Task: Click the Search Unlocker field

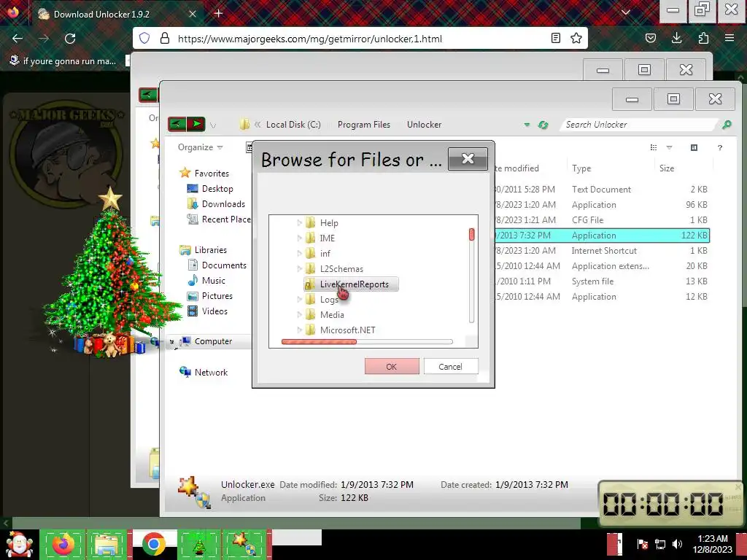Action: point(638,124)
